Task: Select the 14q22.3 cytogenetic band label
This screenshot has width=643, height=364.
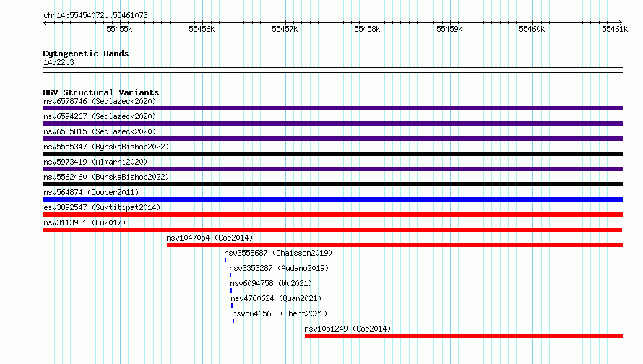Action: point(59,62)
